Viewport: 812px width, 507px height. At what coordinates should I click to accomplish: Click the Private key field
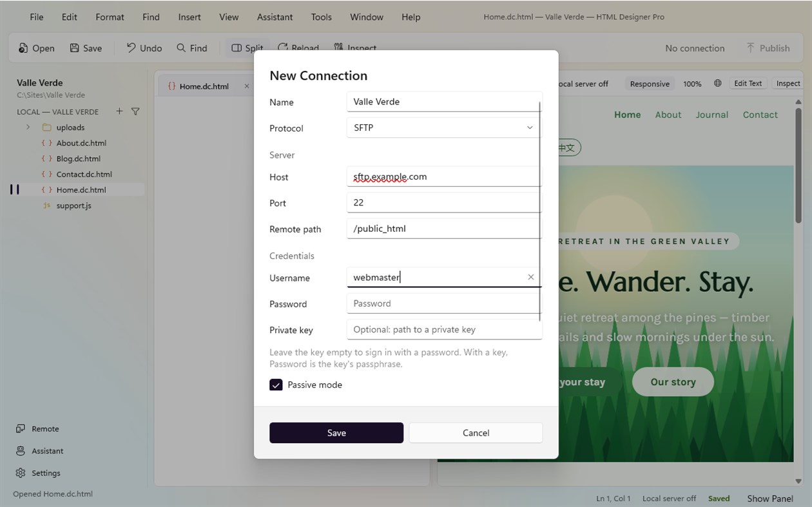click(x=444, y=329)
